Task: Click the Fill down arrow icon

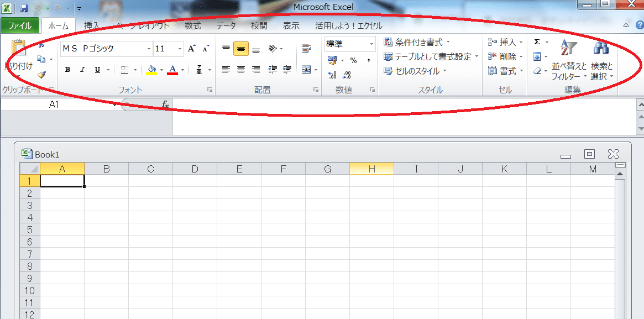Action: coord(537,56)
